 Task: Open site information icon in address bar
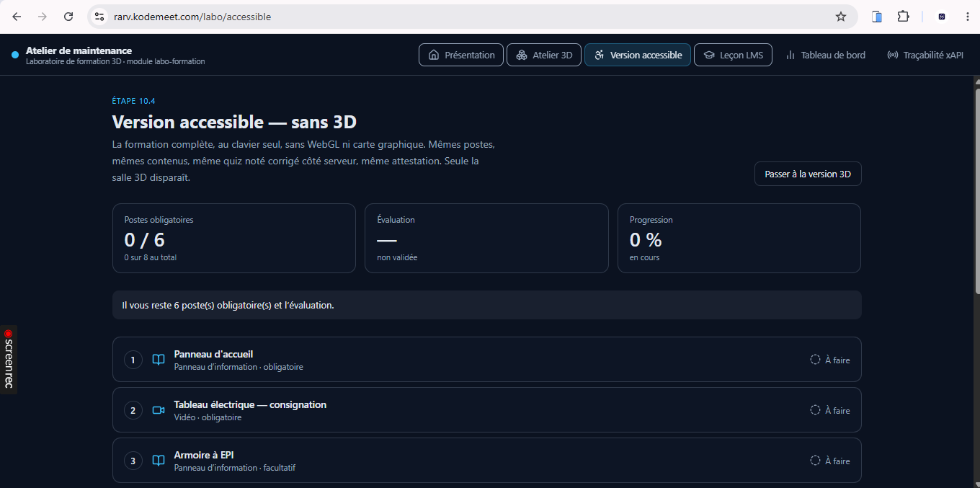point(100,17)
